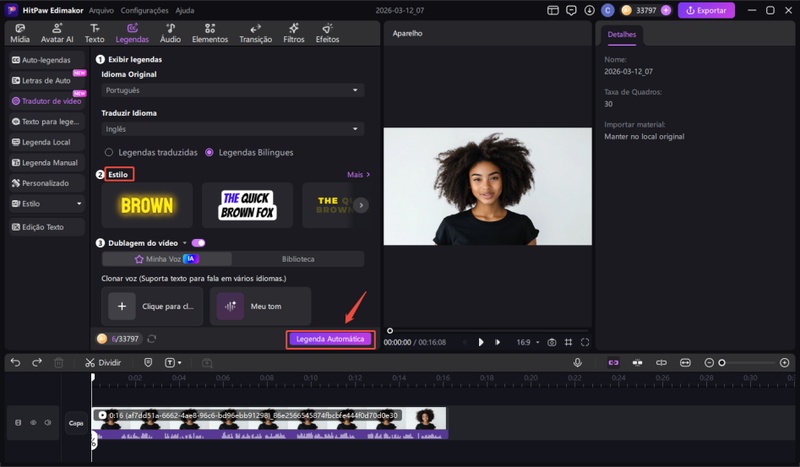Select the Legendas Bilíngues radio option
The width and height of the screenshot is (800, 467).
[209, 152]
